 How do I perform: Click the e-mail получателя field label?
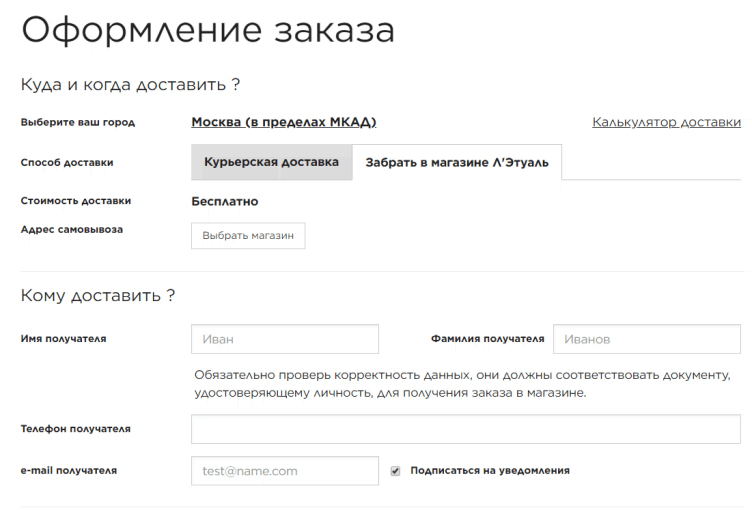[x=68, y=470]
